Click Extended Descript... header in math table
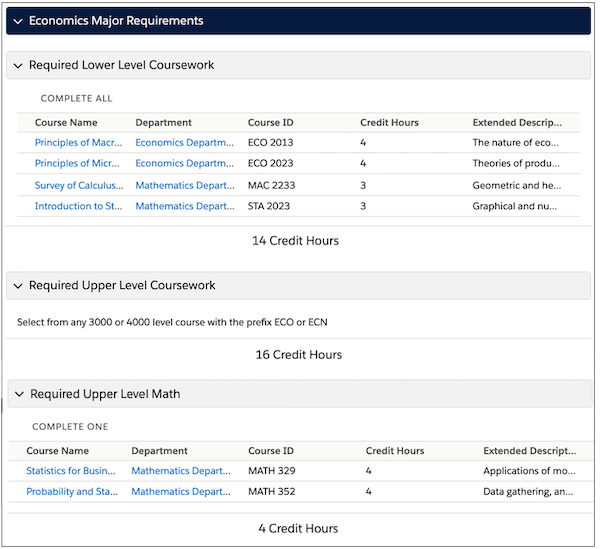 530,451
